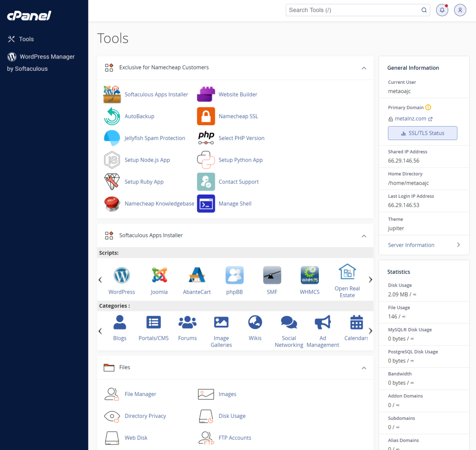Click the SSL/TLS Status button

click(423, 133)
